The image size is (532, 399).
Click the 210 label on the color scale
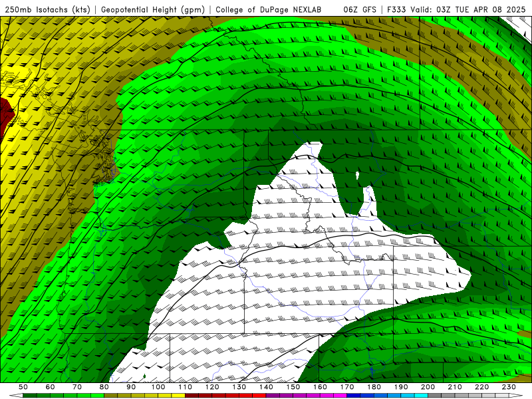tap(455, 387)
